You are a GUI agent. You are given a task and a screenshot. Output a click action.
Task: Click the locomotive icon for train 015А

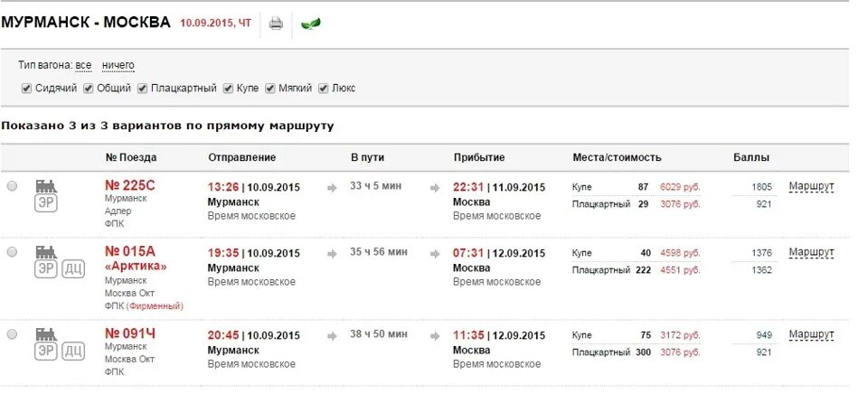45,252
